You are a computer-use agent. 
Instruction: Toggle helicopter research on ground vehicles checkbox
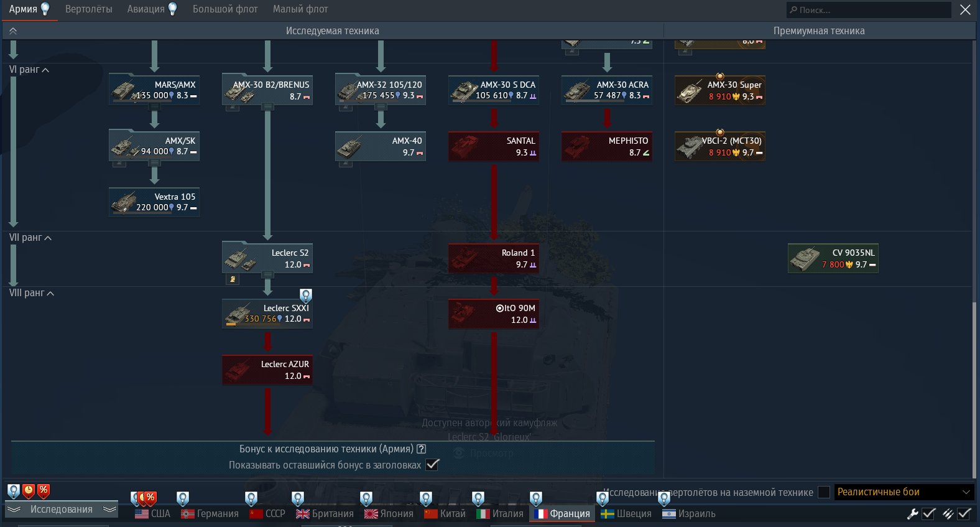click(824, 492)
